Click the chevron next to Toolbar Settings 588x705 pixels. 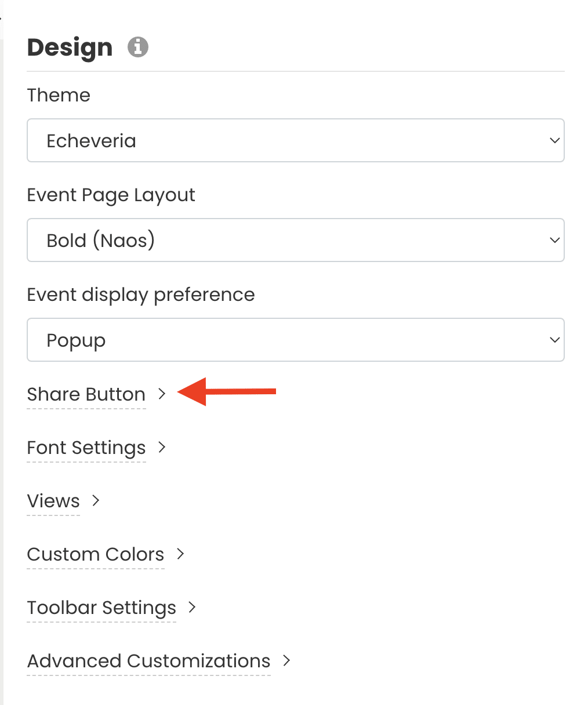pos(191,608)
